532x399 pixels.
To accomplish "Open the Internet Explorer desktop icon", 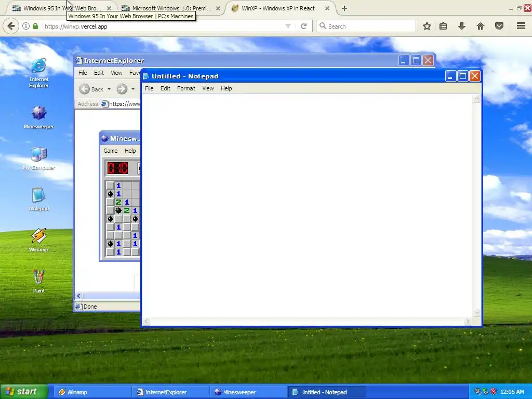I will coord(38,73).
